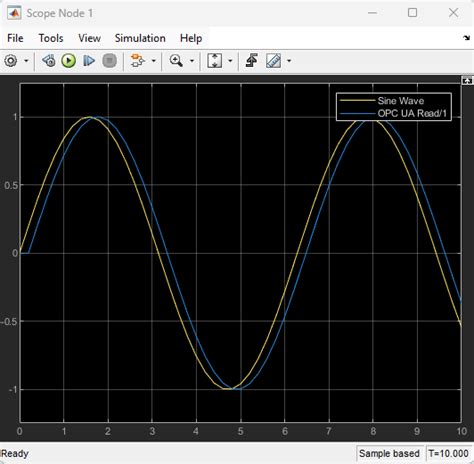Expand the Measurements dropdown arrow
The height and width of the screenshot is (464, 474).
[289, 61]
